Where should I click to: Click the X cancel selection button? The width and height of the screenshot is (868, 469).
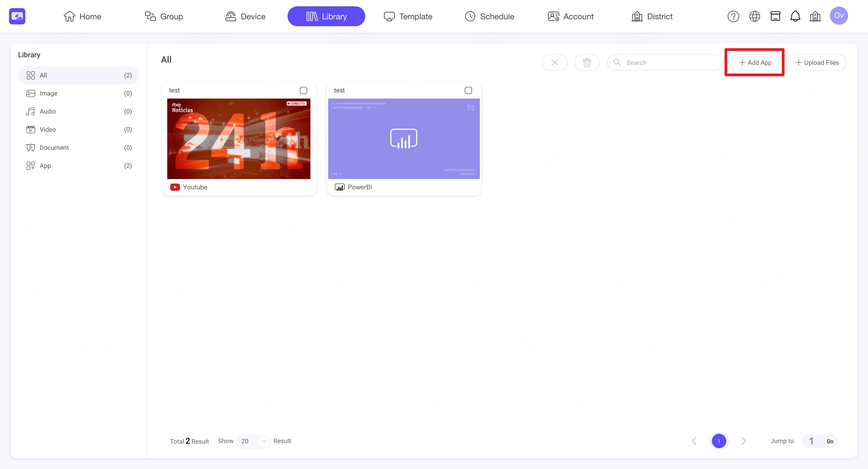pyautogui.click(x=554, y=62)
